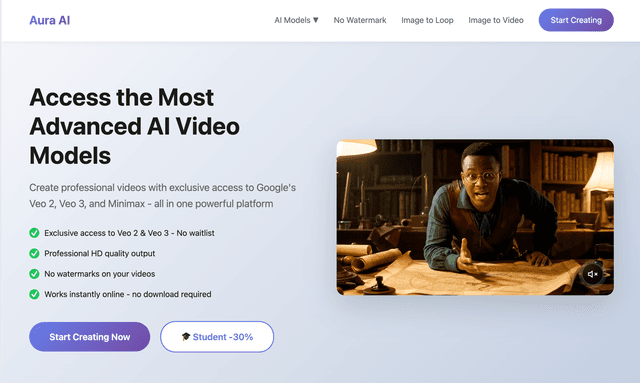Click the checkmark beside Works instantly online

point(34,294)
